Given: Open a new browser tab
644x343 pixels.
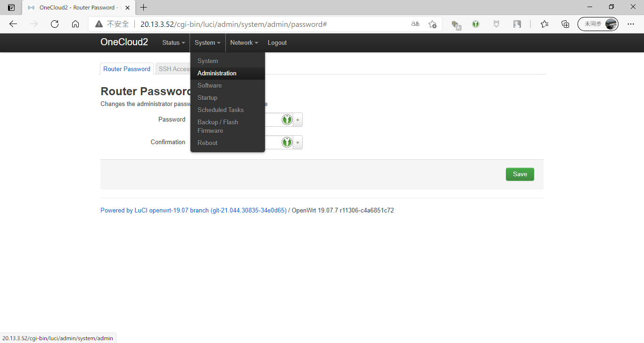Looking at the screenshot, I should (144, 7).
